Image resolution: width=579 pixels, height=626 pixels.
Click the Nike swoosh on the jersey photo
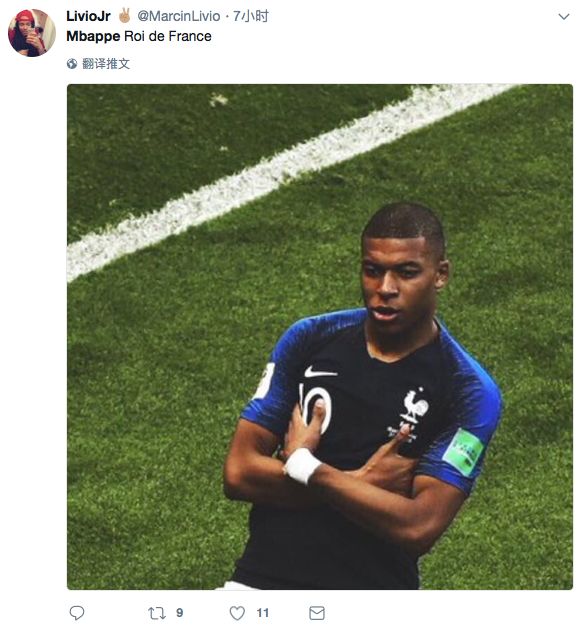(320, 372)
